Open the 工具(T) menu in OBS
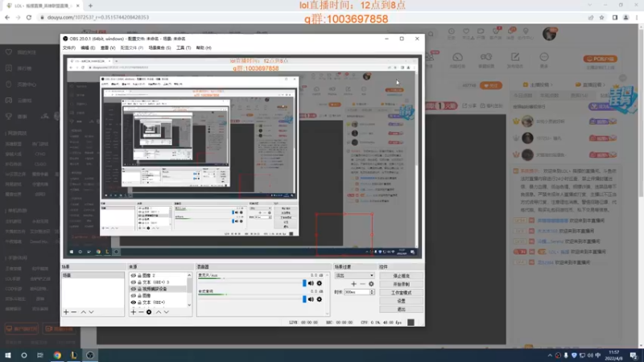 (x=184, y=48)
